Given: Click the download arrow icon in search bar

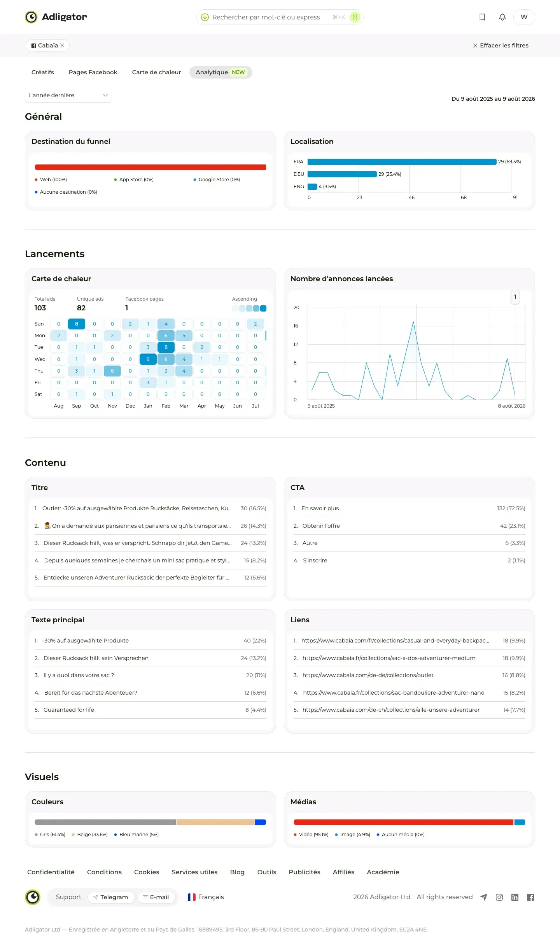Looking at the screenshot, I should click(205, 17).
